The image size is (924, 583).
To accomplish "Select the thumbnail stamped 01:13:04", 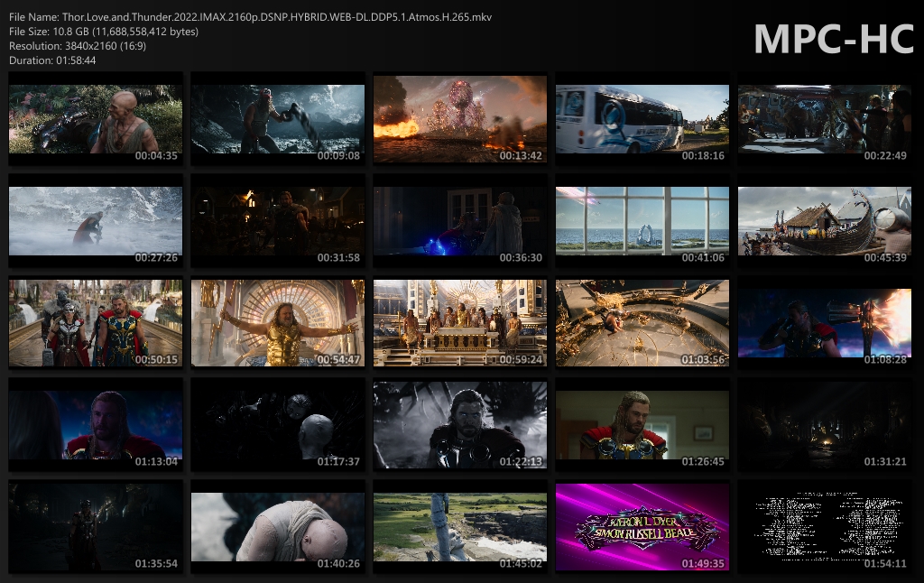I will [x=96, y=424].
